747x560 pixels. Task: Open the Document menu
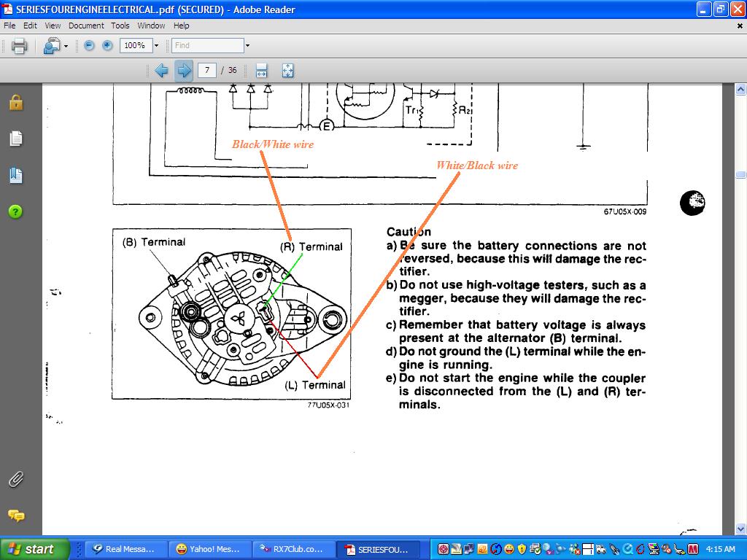[x=86, y=26]
